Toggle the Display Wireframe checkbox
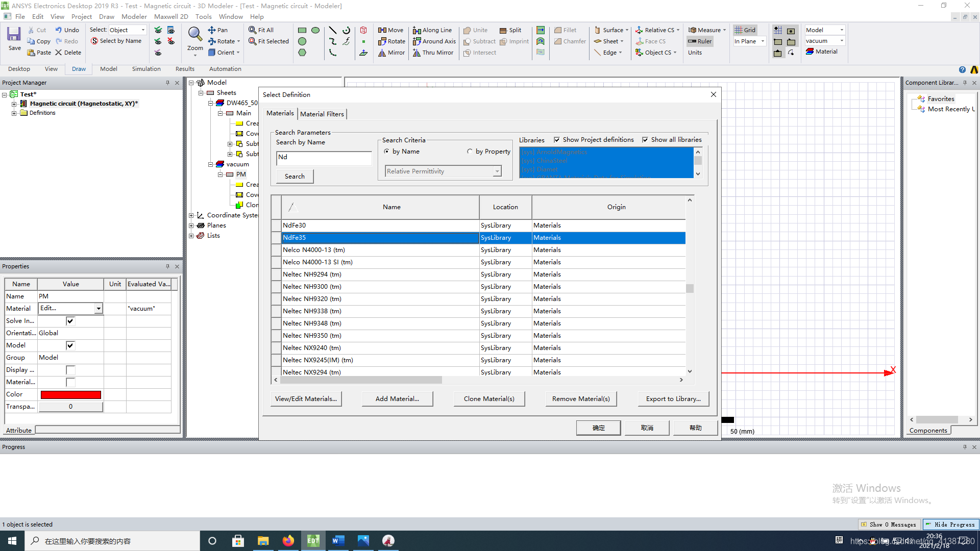The height and width of the screenshot is (551, 980). pos(70,370)
